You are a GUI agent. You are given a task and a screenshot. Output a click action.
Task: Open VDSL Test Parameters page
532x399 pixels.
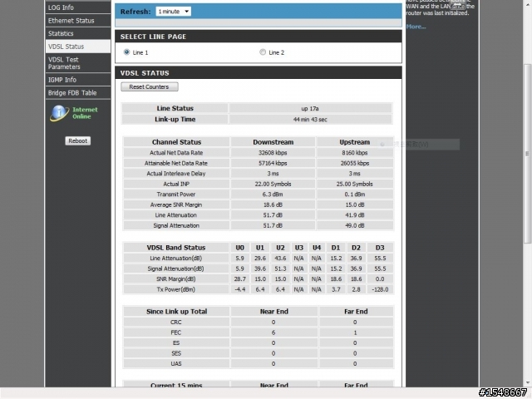coord(77,63)
